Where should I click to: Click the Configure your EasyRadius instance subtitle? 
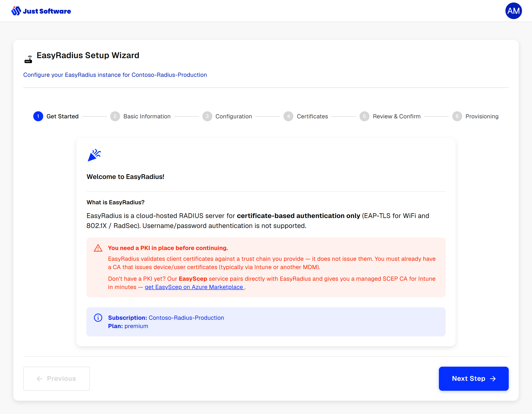click(115, 75)
